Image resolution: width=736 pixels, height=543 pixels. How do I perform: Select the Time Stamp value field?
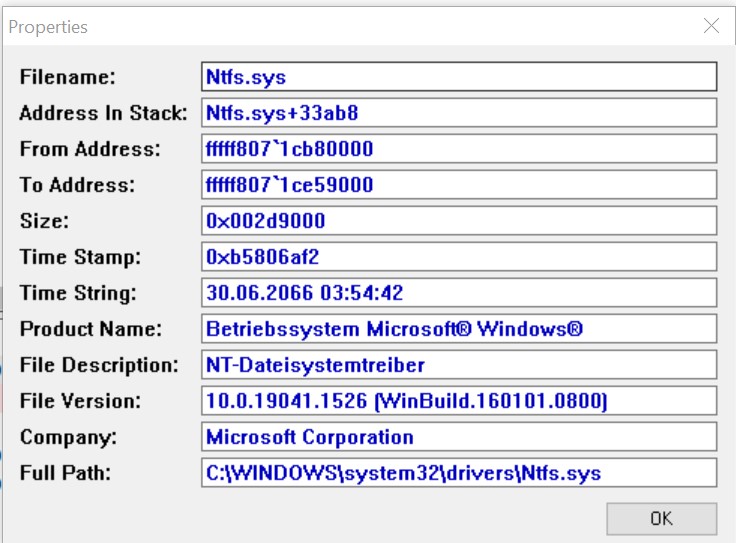pos(459,257)
